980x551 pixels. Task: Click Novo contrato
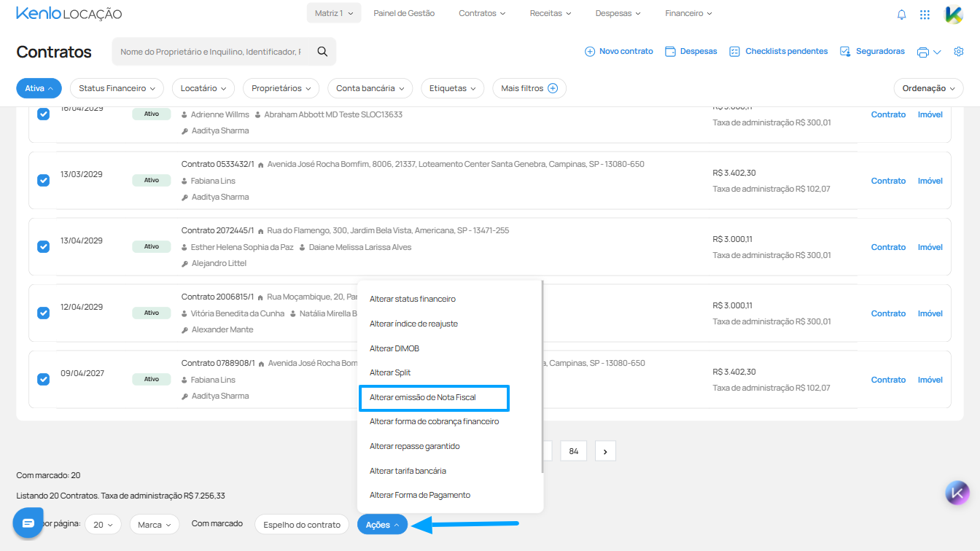[619, 52]
